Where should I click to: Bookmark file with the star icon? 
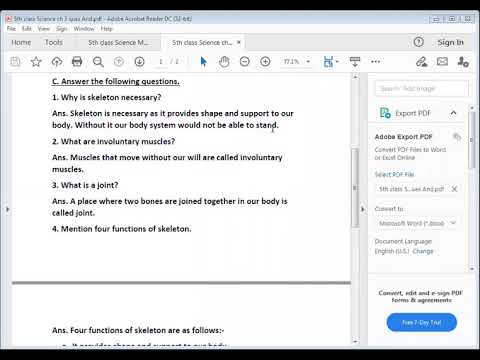36,62
